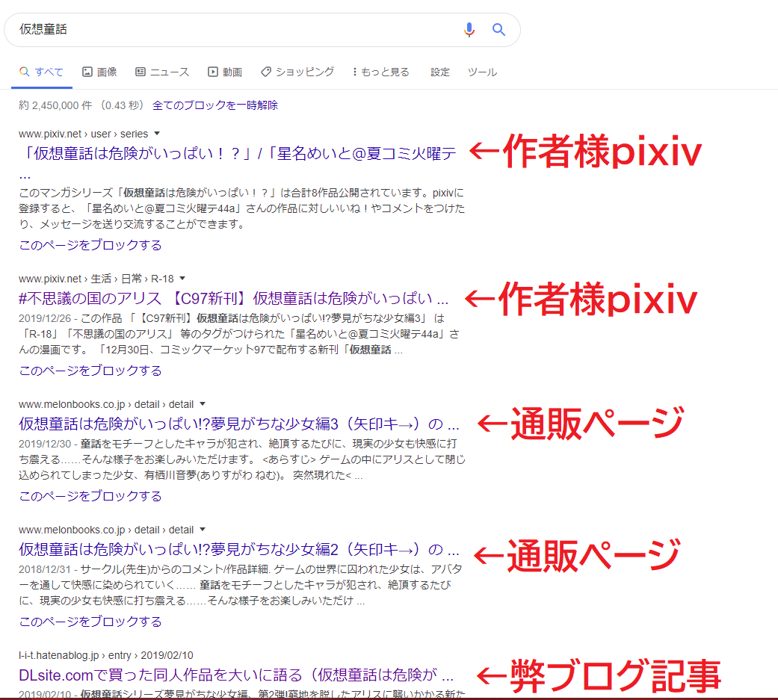Click the 2018/12/31 date in the melonbooks snippet

pos(45,569)
